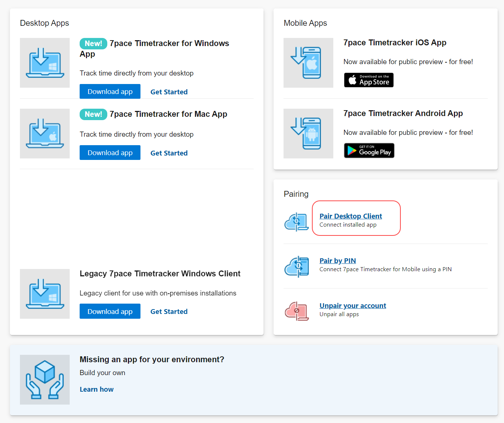Download the Timetracker for Mac App

[110, 153]
